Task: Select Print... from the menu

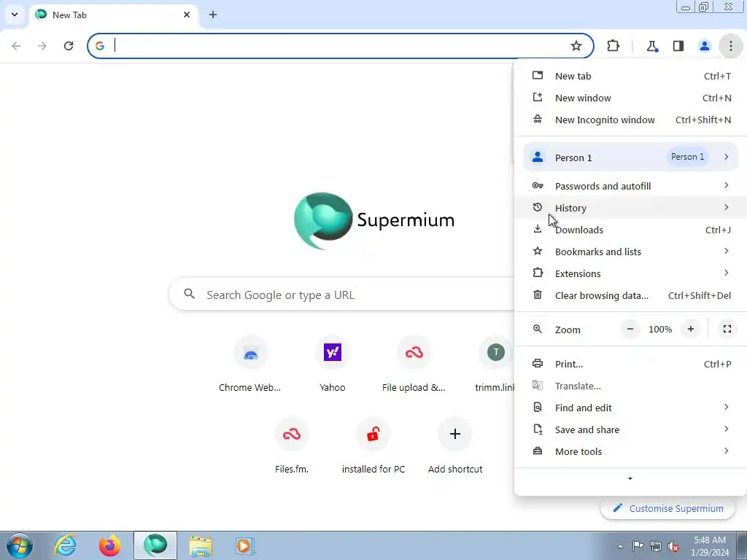Action: (x=631, y=364)
